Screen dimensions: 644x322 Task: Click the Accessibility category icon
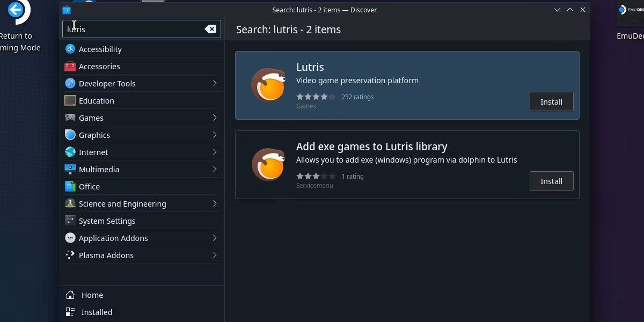tap(70, 49)
